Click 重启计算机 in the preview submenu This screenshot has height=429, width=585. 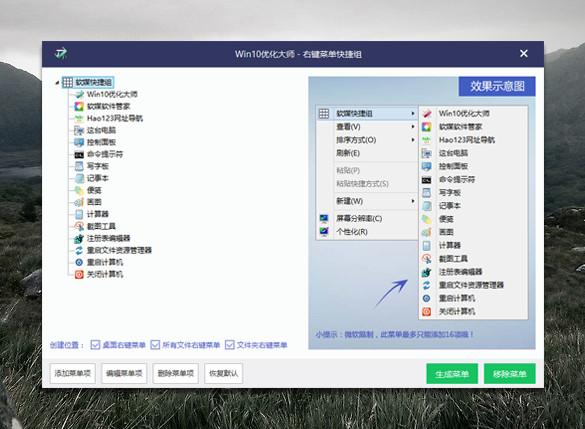pyautogui.click(x=457, y=298)
